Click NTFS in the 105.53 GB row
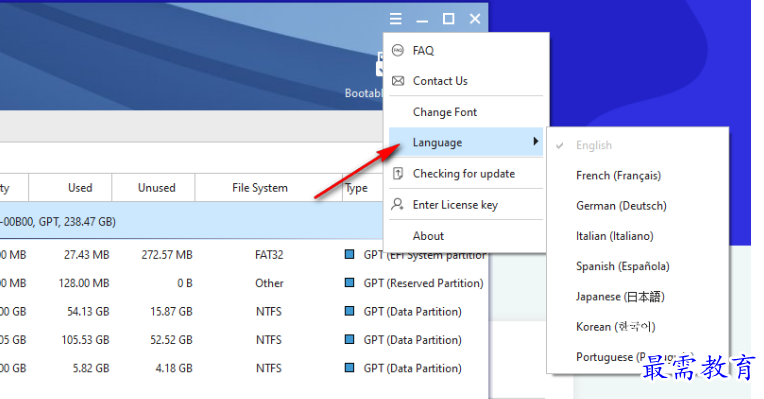Screen dimensions: 764x399 coord(269,340)
